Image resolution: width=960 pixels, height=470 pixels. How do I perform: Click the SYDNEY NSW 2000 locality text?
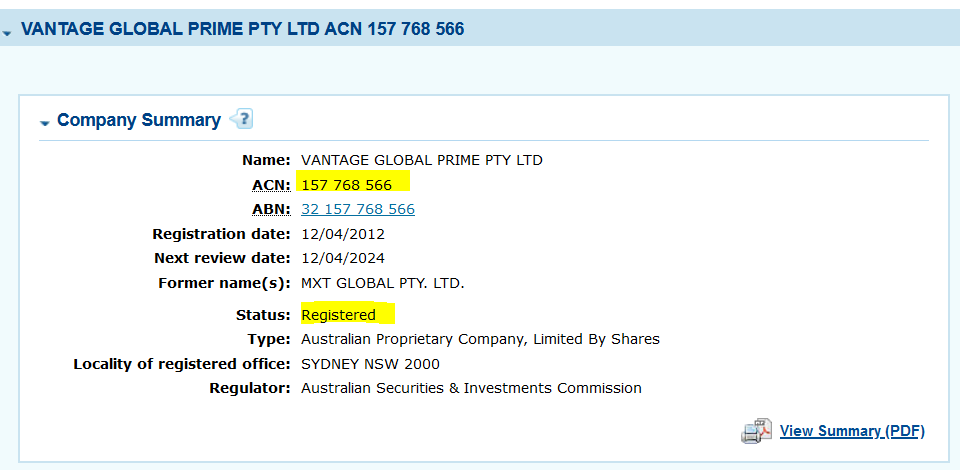pos(370,364)
